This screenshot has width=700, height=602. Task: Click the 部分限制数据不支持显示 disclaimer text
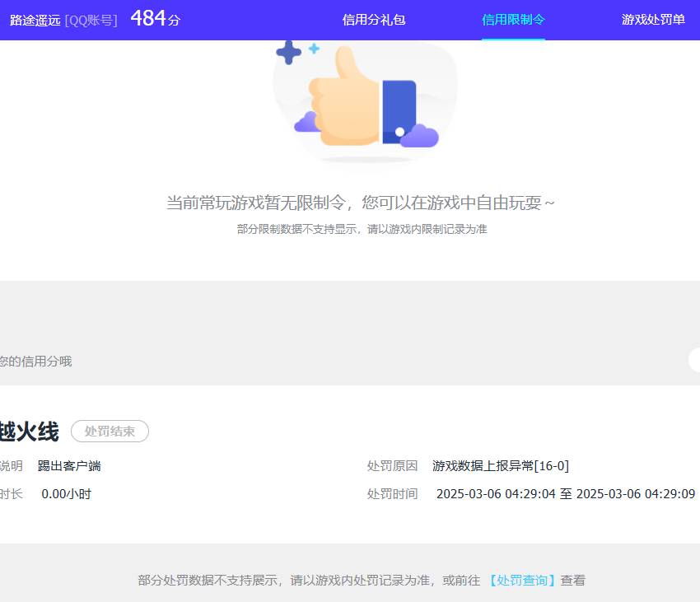[360, 230]
